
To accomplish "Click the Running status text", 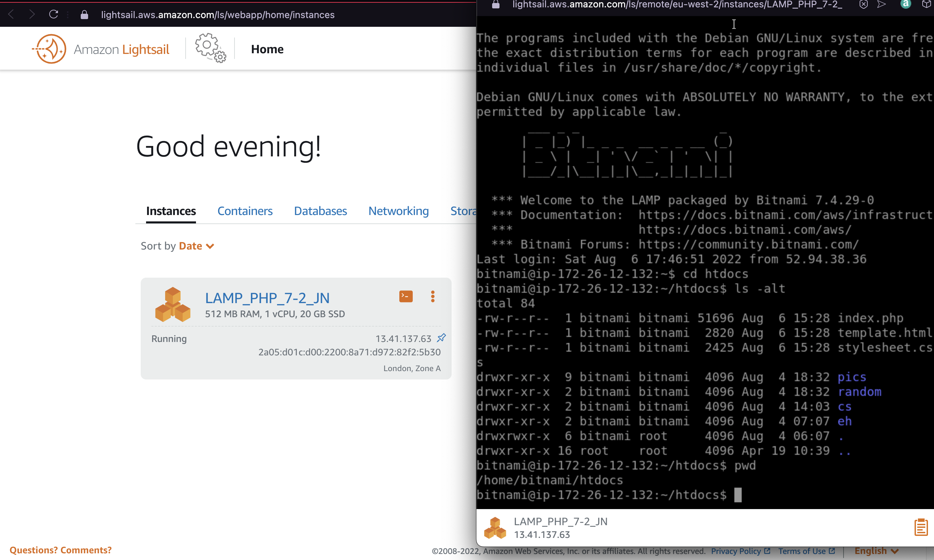I will (169, 339).
